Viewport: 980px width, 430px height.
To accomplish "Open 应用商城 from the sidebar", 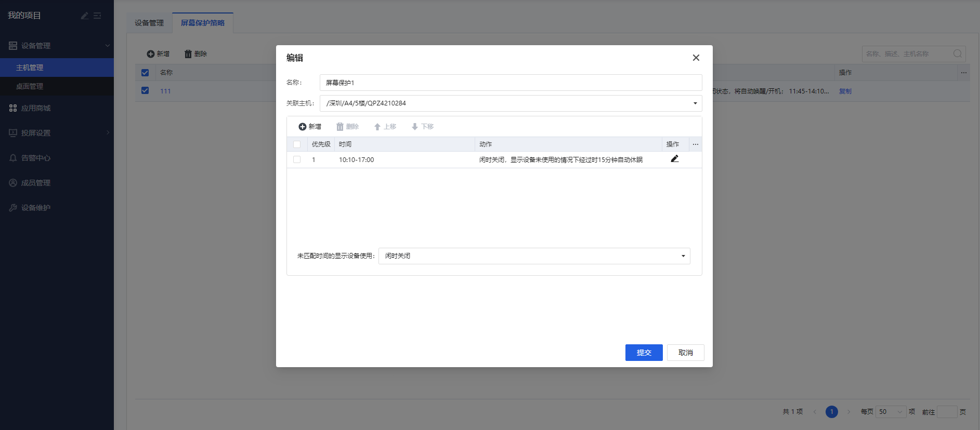I will click(36, 108).
